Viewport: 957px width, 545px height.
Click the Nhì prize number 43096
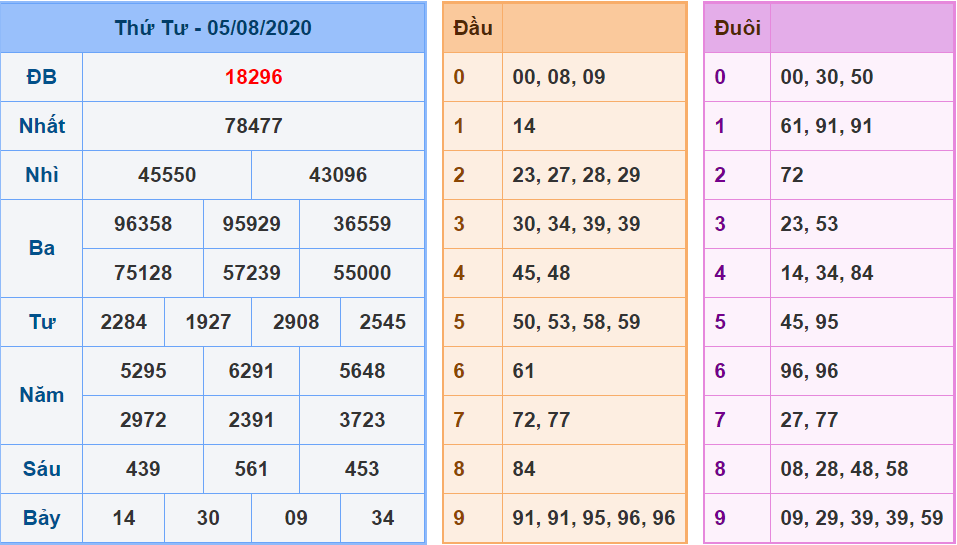[338, 175]
